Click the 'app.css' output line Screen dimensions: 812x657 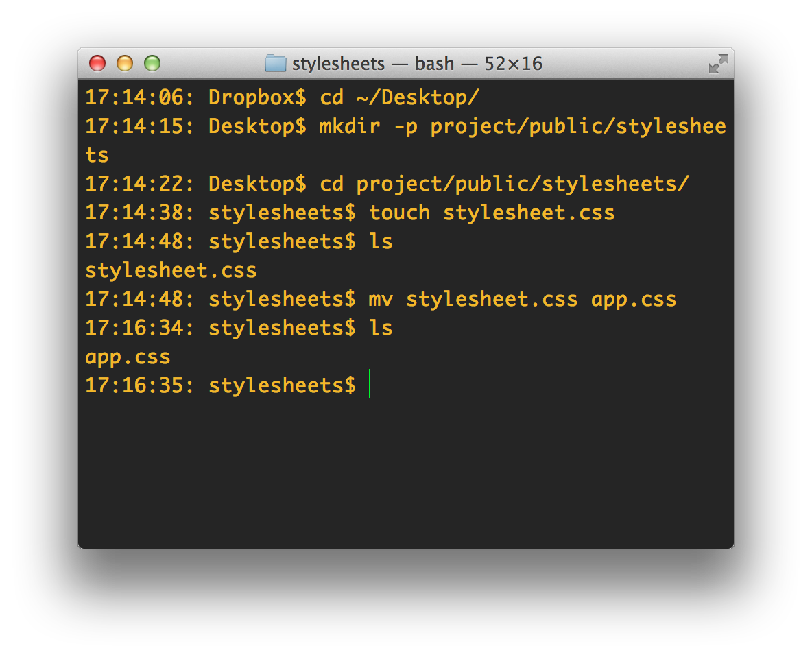[128, 357]
